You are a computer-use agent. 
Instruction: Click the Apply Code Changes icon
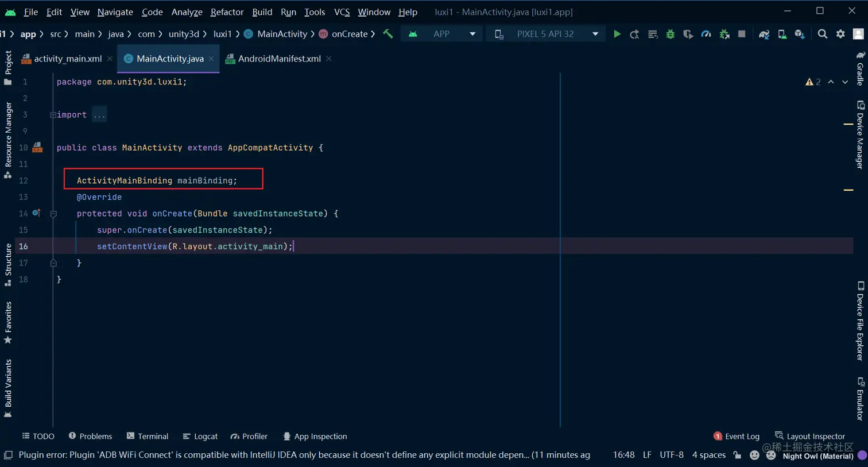[x=653, y=34]
